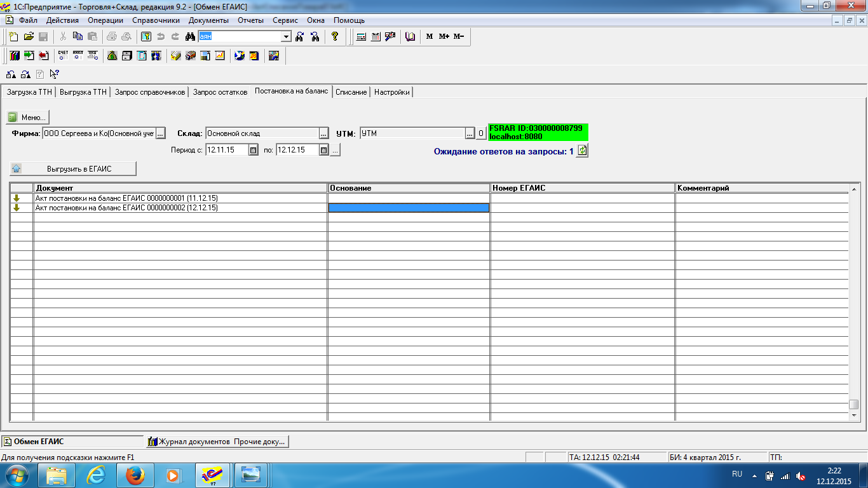Click the M memory button

[430, 37]
